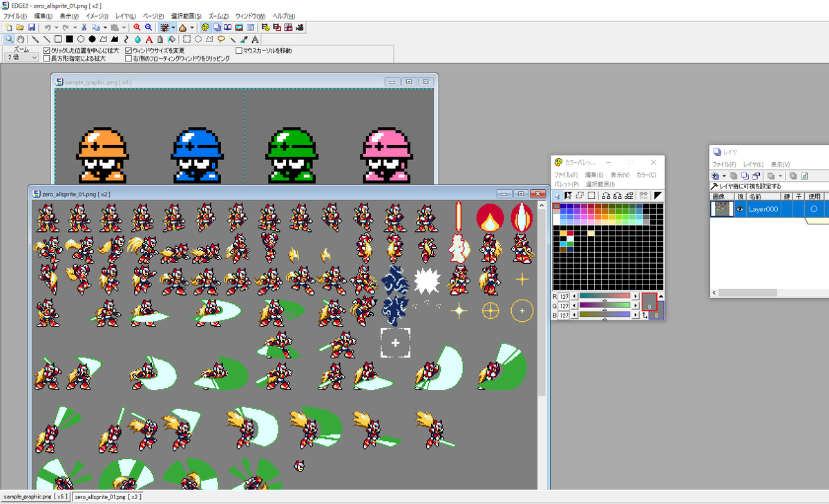
Task: Enable 長方形指定による拡大 checkbox
Action: 47,59
